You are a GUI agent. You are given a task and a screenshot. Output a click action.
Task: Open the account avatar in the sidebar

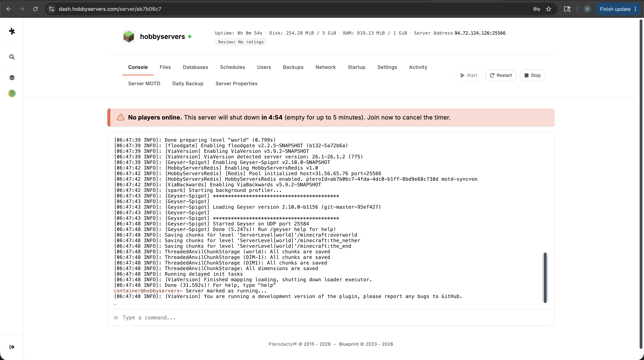point(12,93)
